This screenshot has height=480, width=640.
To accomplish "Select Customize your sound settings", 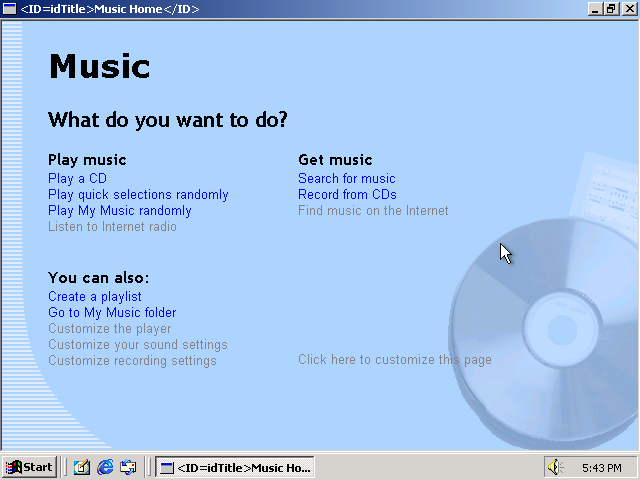I will [138, 345].
